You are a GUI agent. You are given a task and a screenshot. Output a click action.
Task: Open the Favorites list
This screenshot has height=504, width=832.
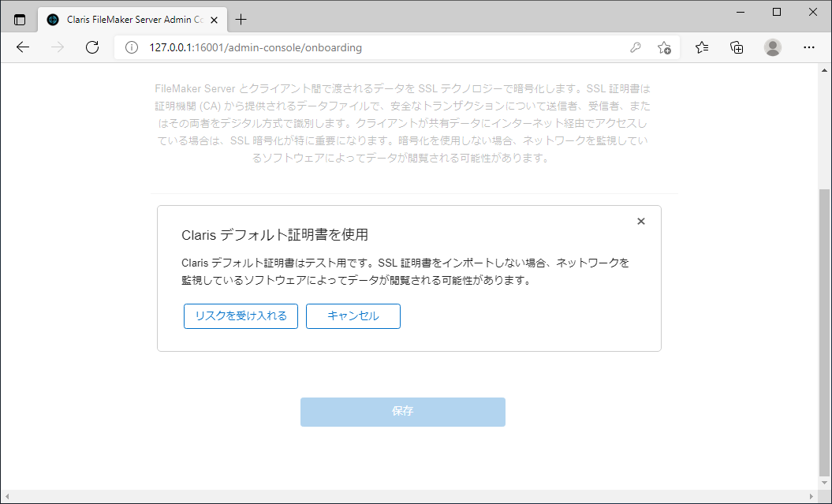click(701, 47)
